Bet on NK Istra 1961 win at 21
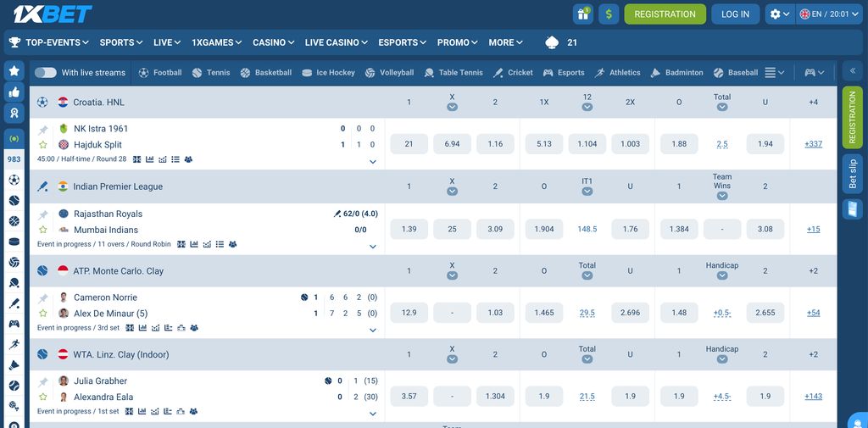Screen dimensions: 868x428 pyautogui.click(x=409, y=144)
